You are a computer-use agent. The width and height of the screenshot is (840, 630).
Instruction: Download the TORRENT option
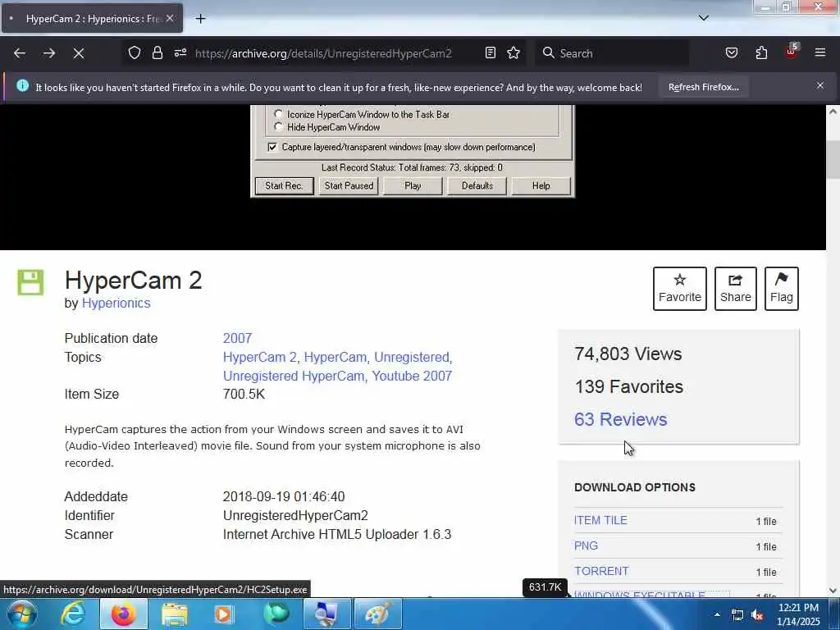point(601,572)
